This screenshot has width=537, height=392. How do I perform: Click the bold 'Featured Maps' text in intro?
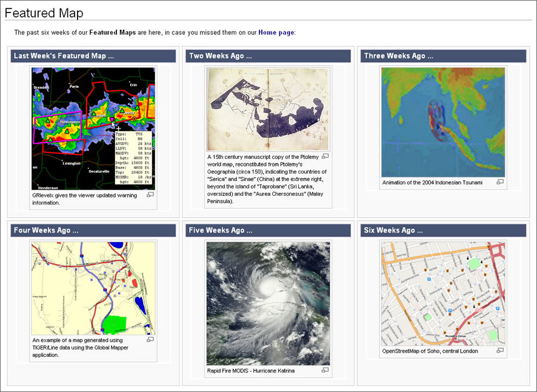tap(113, 33)
